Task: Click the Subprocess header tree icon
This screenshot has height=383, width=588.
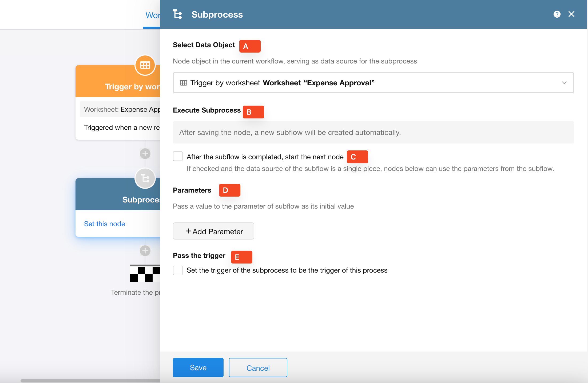Action: tap(177, 14)
